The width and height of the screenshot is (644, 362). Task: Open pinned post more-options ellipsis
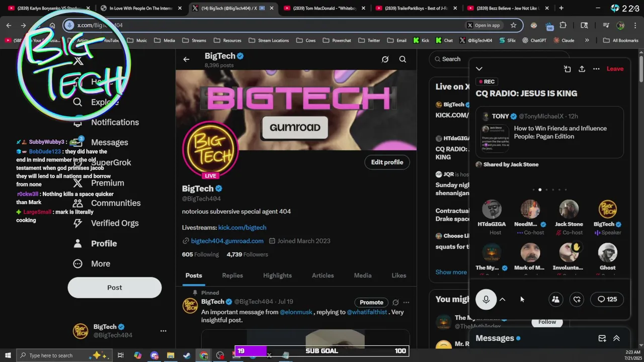[406, 302]
